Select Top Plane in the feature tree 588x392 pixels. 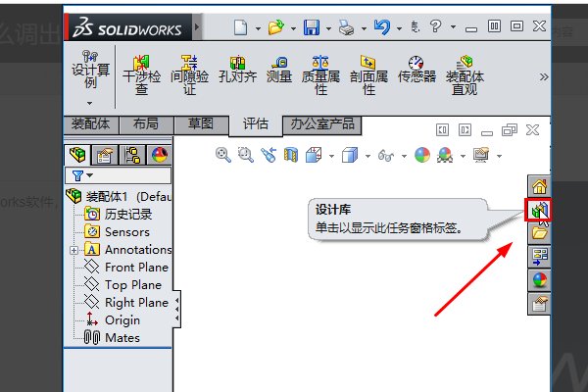coord(123,285)
